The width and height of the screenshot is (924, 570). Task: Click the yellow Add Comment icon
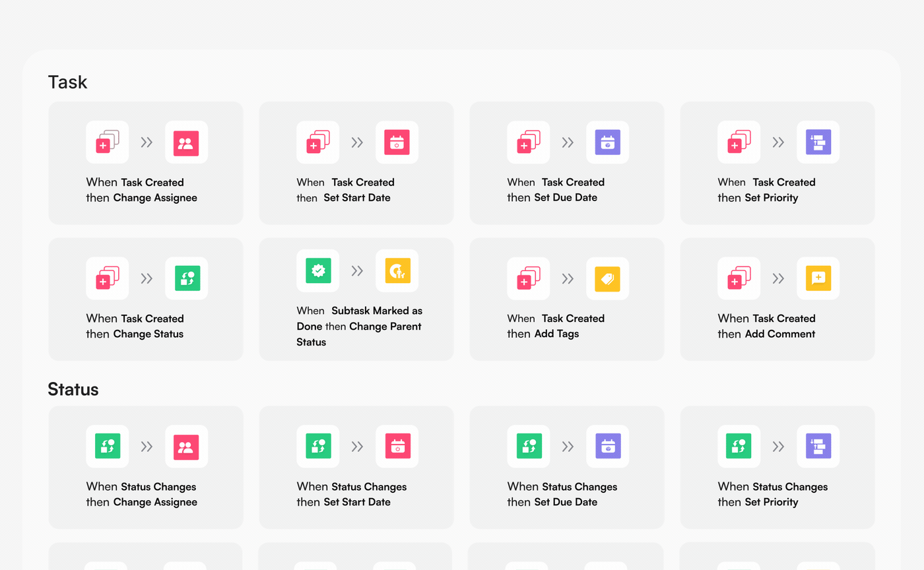(x=818, y=278)
